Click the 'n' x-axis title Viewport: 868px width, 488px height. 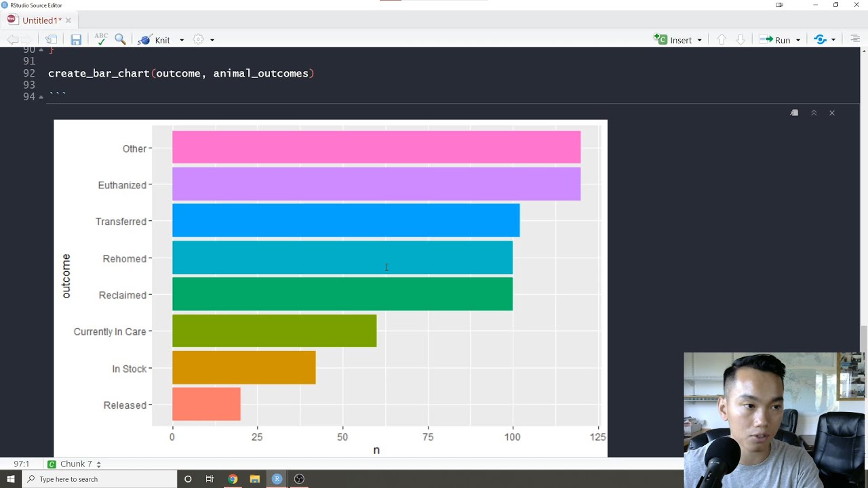click(x=376, y=450)
